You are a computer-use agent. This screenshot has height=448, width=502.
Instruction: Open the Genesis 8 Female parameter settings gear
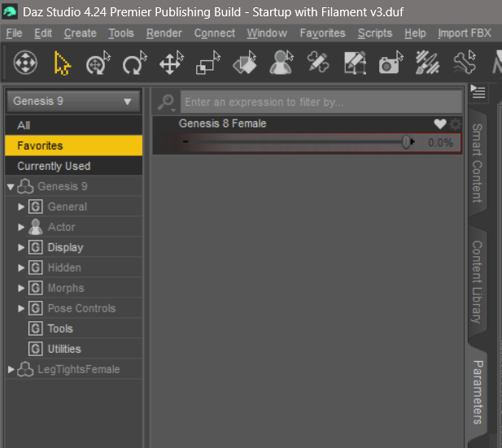456,124
